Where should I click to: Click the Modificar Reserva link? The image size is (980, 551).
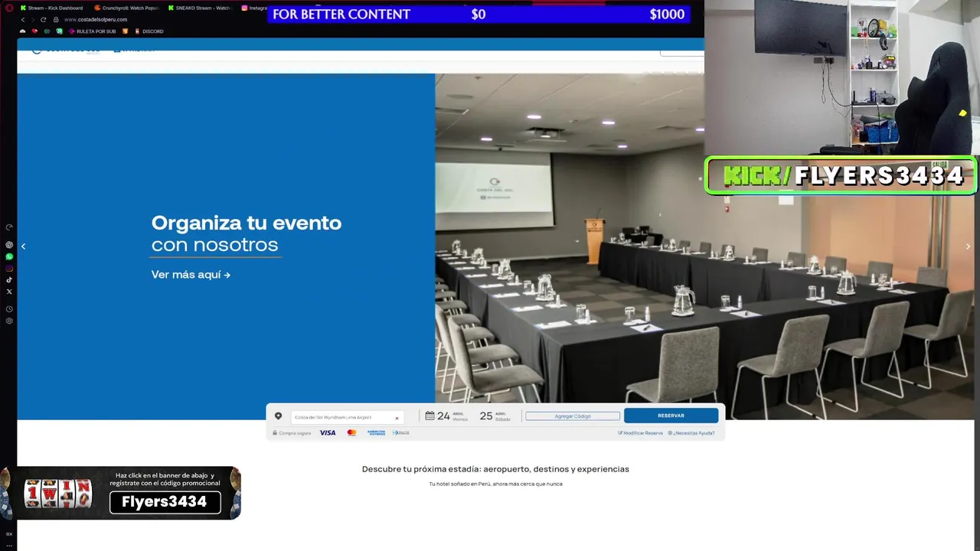point(640,433)
